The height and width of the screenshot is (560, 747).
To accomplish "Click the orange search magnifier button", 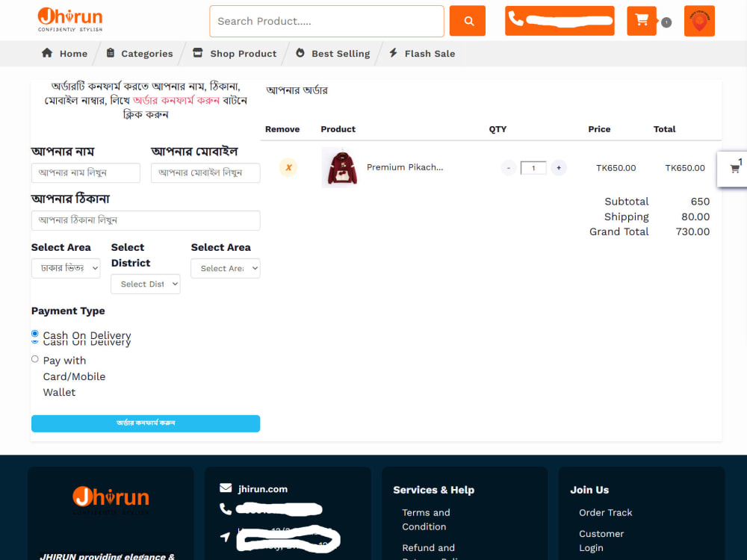I will [x=468, y=21].
